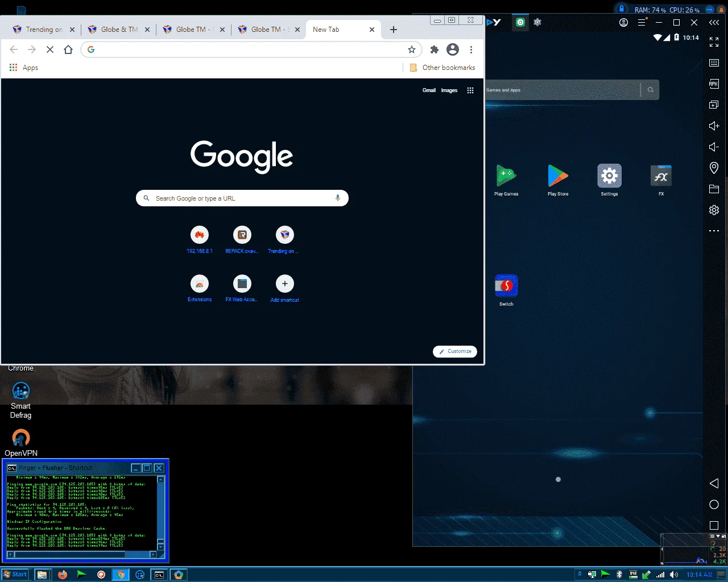Open Windows Start menu
728x582 pixels.
pos(15,575)
